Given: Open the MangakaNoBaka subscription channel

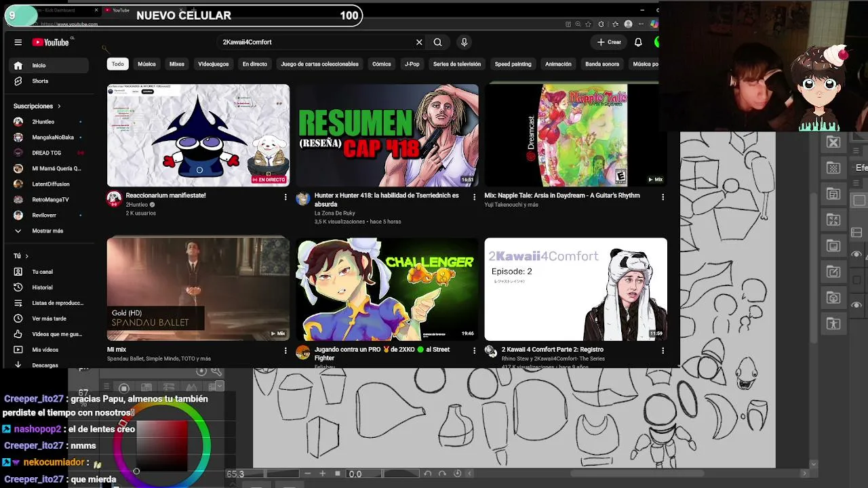Looking at the screenshot, I should 49,138.
